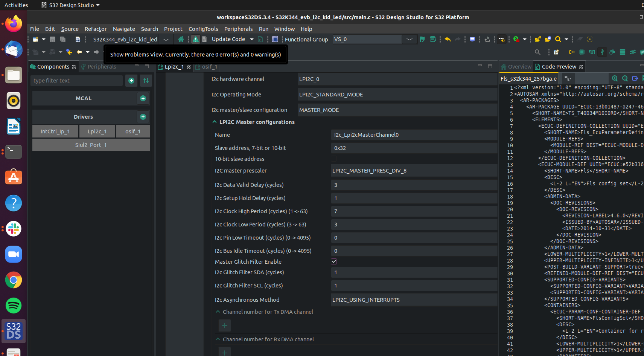
Task: Toggle the Master Glitch Filter Enable checkbox
Action: pos(333,261)
